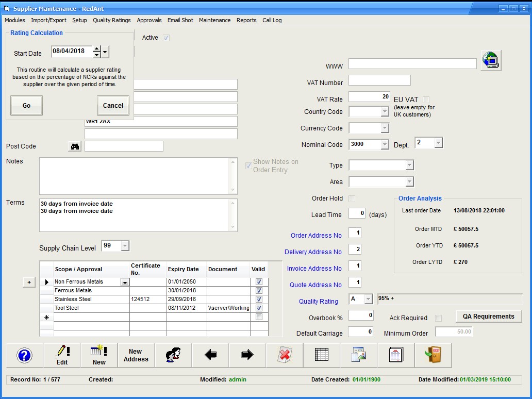Open the Quality Rating dropdown
The height and width of the screenshot is (399, 532).
tap(368, 300)
